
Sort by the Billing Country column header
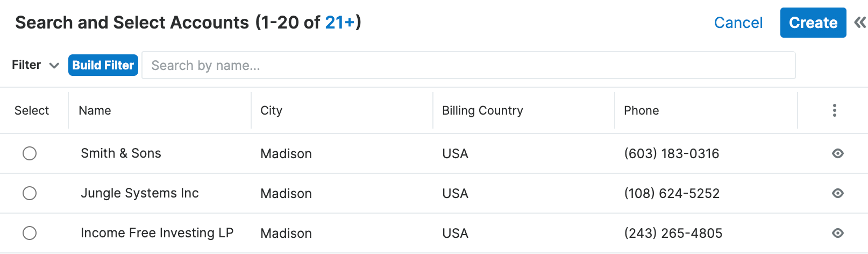482,110
